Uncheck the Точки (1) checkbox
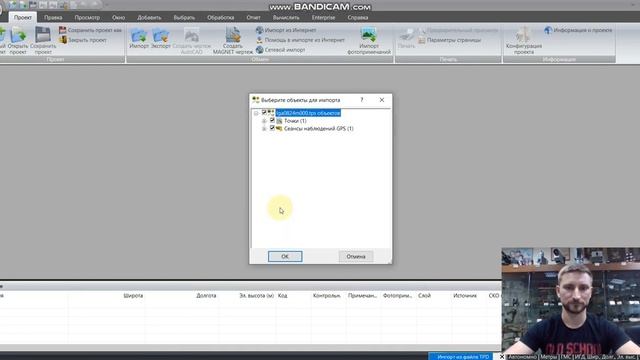 tap(272, 120)
